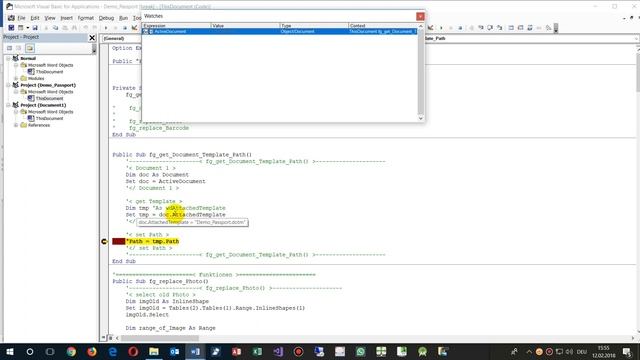Click View Code icon in Project panel
The width and height of the screenshot is (640, 360).
tap(9, 48)
